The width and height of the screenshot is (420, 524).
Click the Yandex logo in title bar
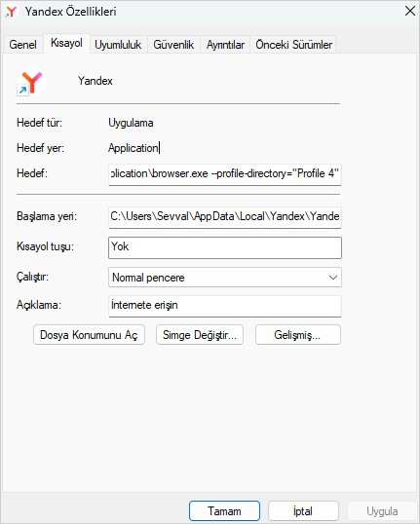(11, 12)
